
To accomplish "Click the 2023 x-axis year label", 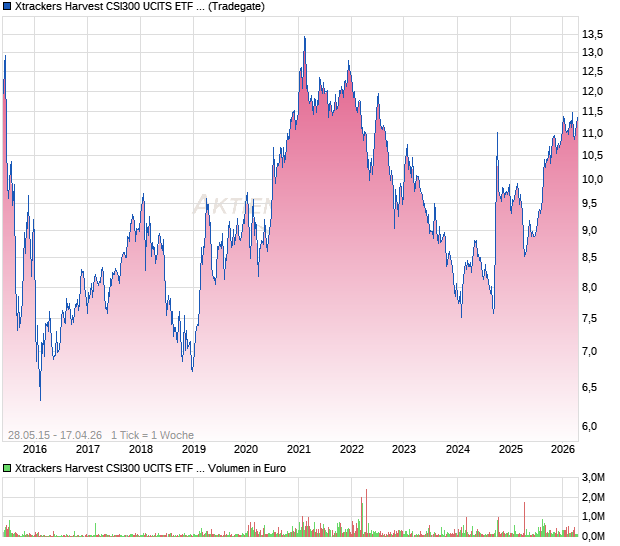I will tap(404, 450).
